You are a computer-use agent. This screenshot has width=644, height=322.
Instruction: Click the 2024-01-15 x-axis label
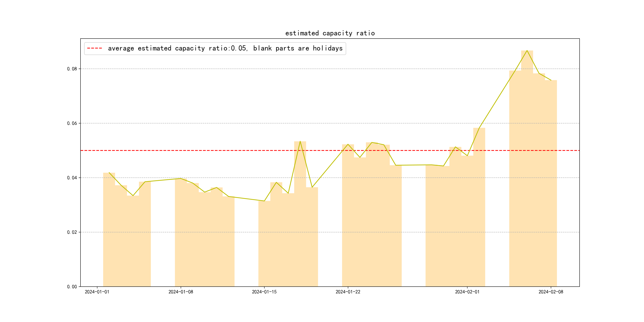click(264, 292)
